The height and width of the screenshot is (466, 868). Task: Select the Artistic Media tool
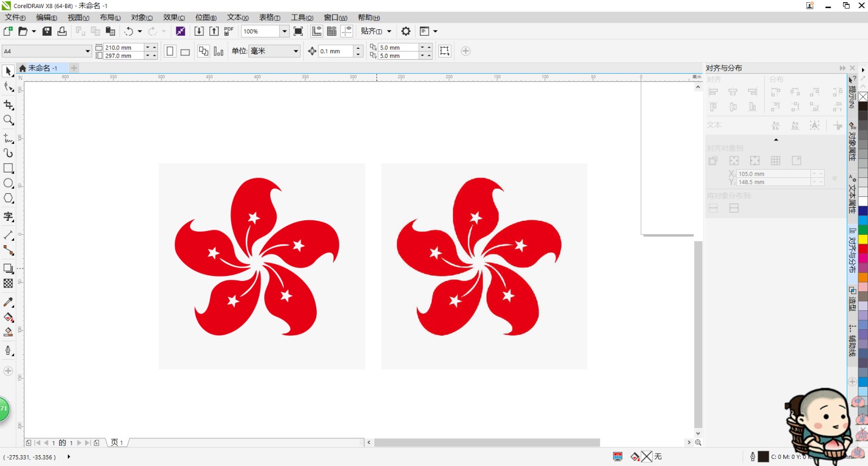coord(8,153)
